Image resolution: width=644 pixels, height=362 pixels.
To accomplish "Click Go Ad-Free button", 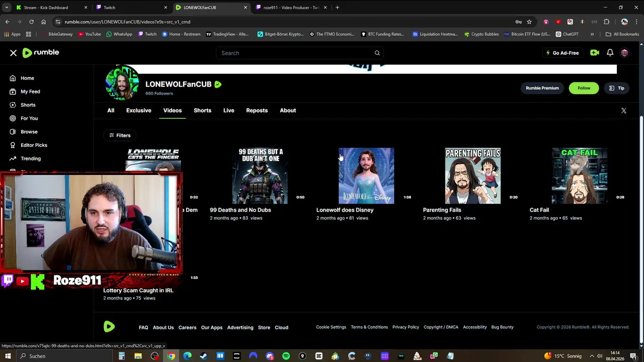I will 562,53.
